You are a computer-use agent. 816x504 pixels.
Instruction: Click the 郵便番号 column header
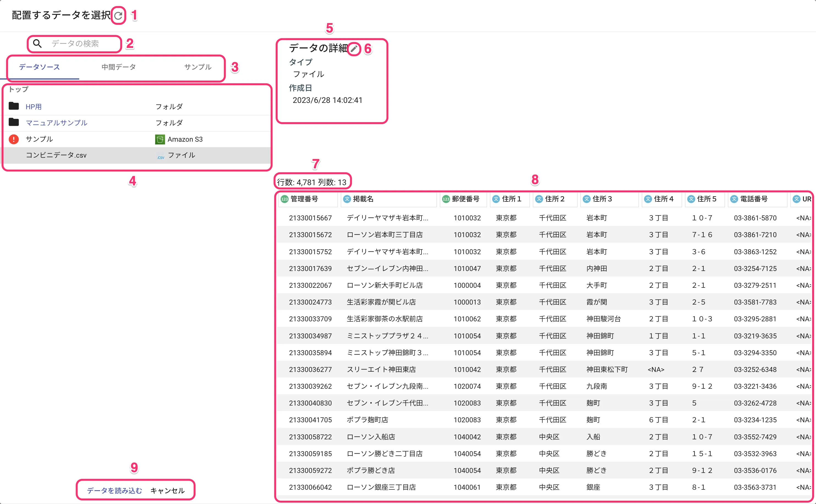(x=463, y=199)
